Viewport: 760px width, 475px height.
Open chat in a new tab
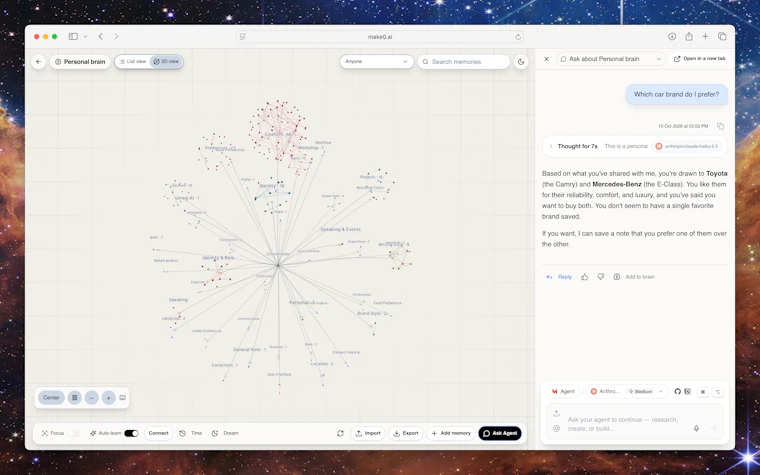pos(700,59)
